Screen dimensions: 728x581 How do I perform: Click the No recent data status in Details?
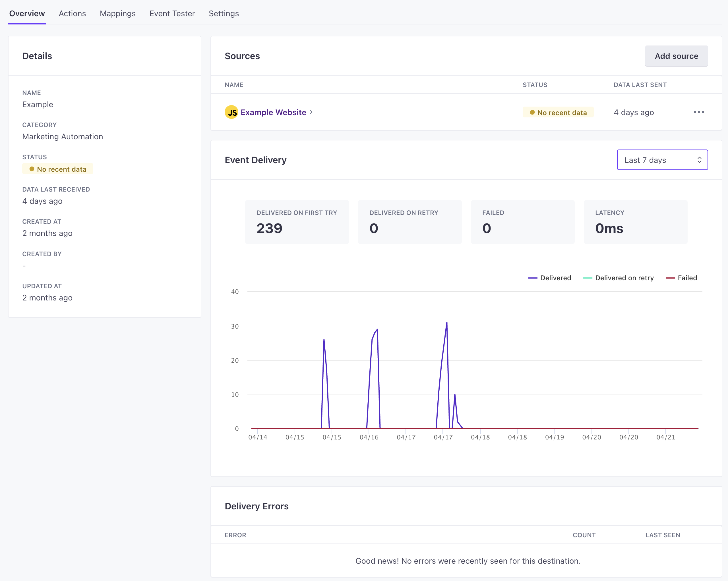tap(58, 169)
